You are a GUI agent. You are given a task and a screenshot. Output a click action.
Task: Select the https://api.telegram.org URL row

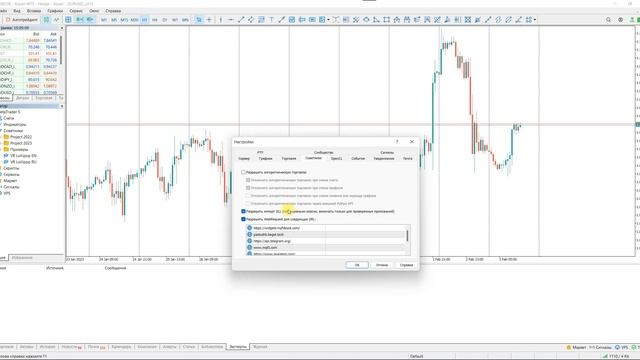point(325,241)
